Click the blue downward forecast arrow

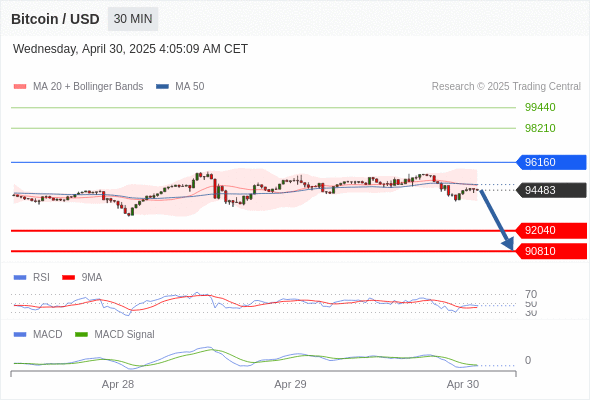496,219
